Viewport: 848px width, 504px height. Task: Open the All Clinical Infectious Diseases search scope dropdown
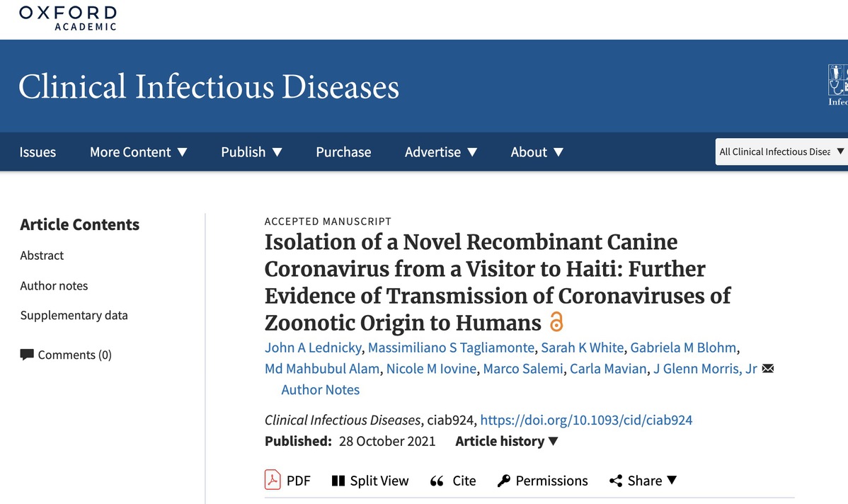pos(781,151)
